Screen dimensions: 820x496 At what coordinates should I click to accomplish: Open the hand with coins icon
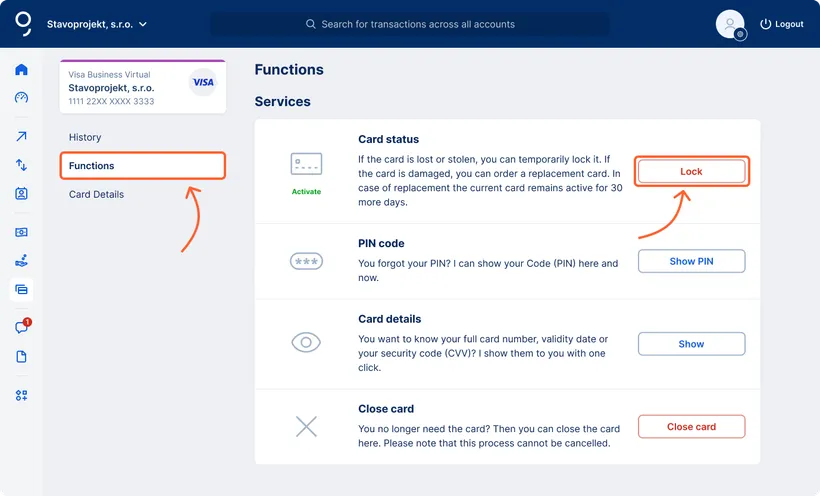click(x=21, y=261)
